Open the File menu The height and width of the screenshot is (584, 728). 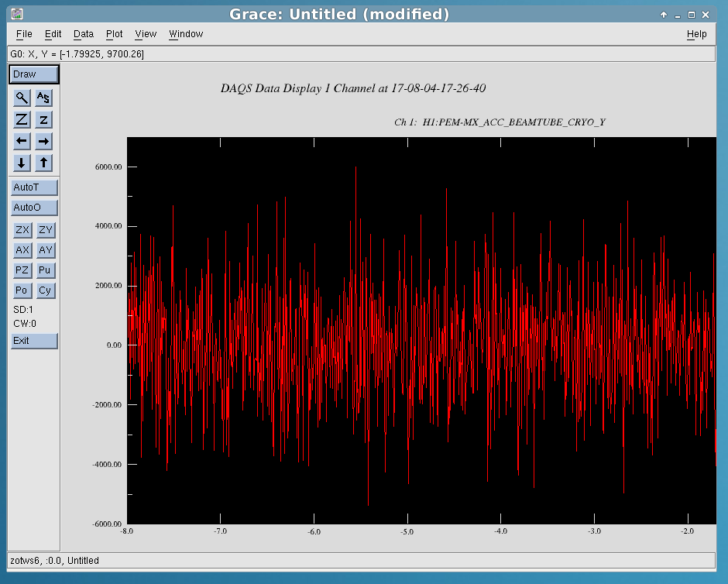24,34
